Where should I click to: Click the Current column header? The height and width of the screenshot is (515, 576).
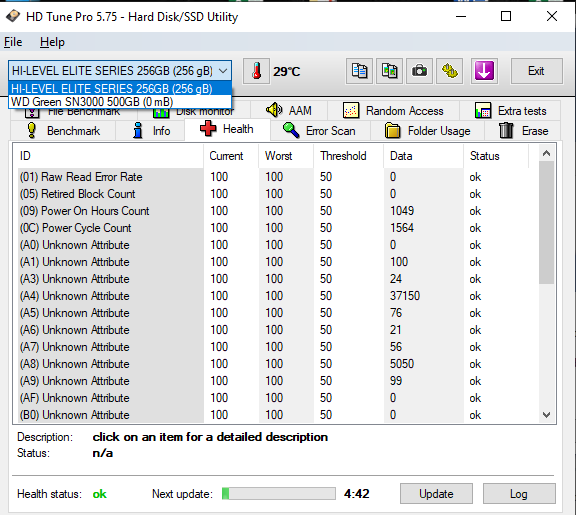click(x=231, y=156)
